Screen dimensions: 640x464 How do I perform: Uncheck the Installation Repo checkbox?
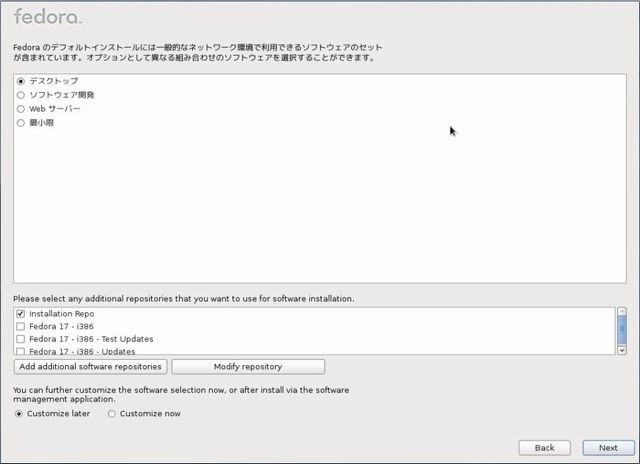[20, 313]
